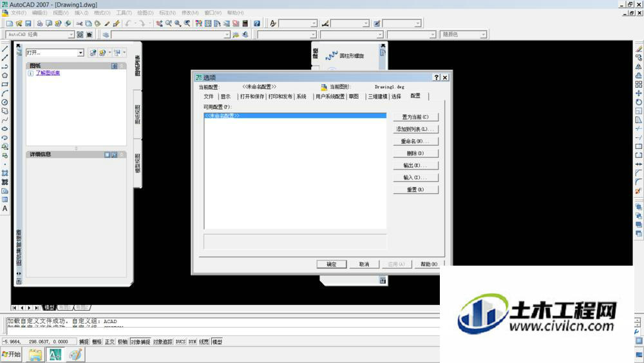Click the blue Help question icon
This screenshot has width=644, height=363.
257,23
